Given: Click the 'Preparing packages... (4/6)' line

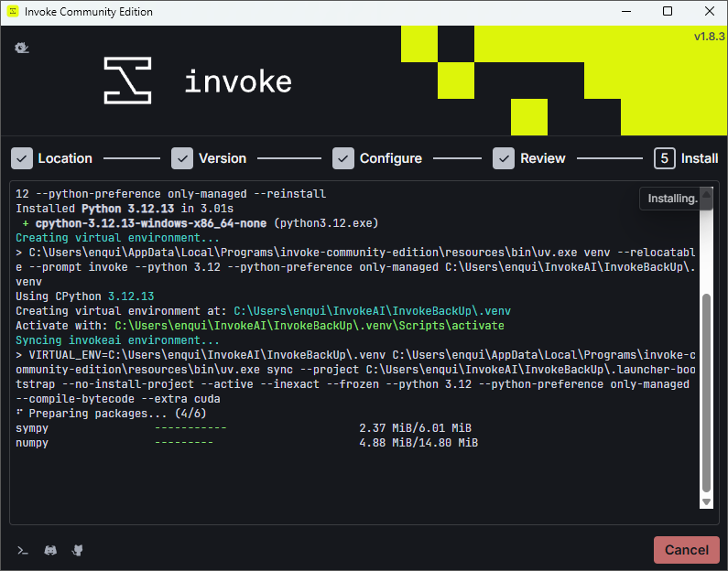Looking at the screenshot, I should click(111, 414).
